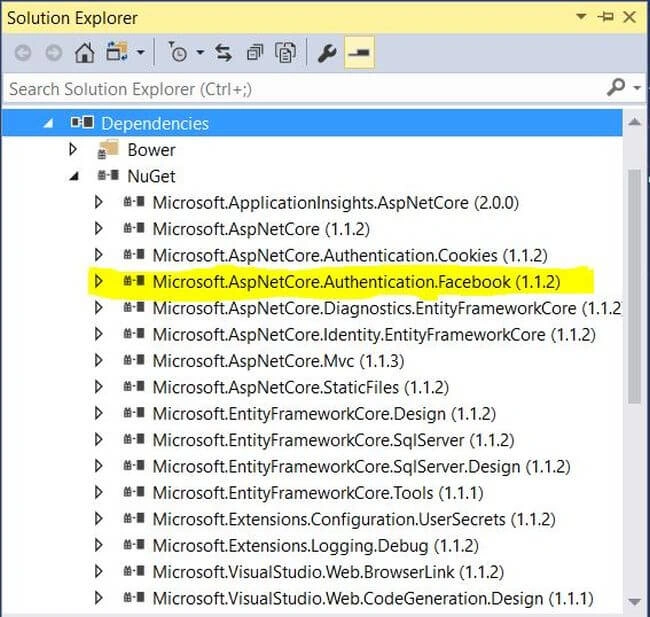The image size is (650, 617).
Task: Select Microsoft.AspNetCore.Authentication.Cookies (1.1.2)
Action: (350, 255)
